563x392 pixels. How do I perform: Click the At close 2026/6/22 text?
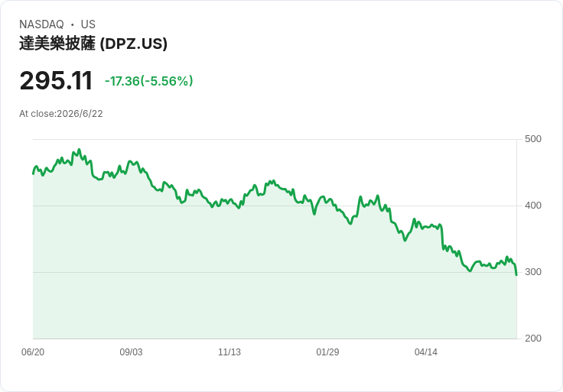61,114
